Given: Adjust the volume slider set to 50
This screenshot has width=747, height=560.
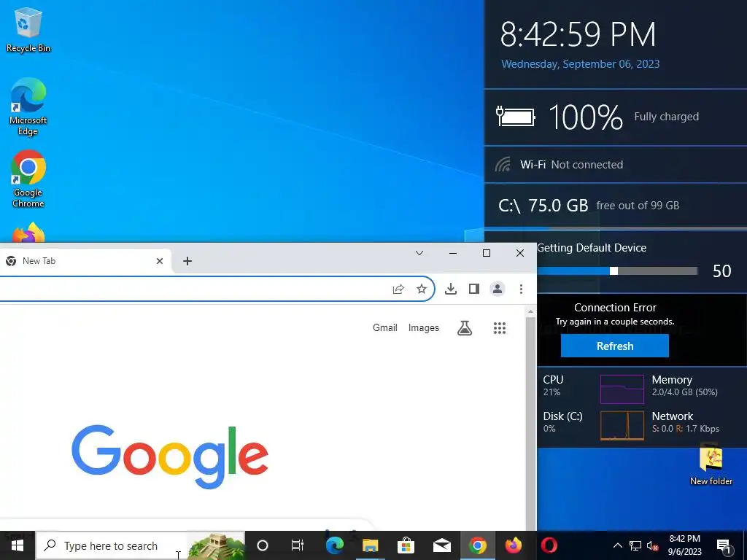Looking at the screenshot, I should 614,271.
